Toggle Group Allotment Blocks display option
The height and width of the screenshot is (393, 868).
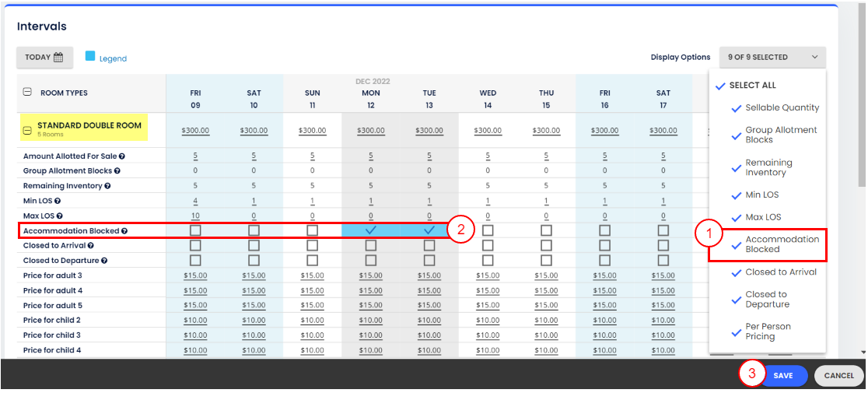pos(774,135)
